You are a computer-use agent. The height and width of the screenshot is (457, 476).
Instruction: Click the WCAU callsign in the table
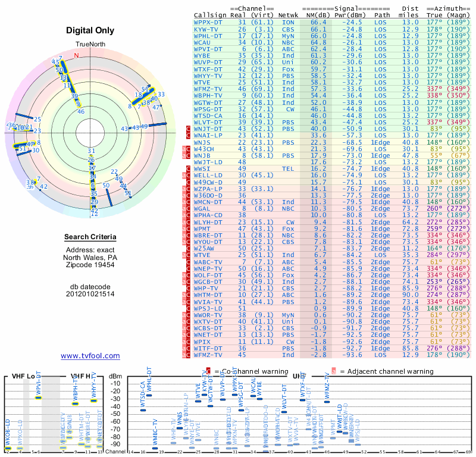(x=202, y=42)
